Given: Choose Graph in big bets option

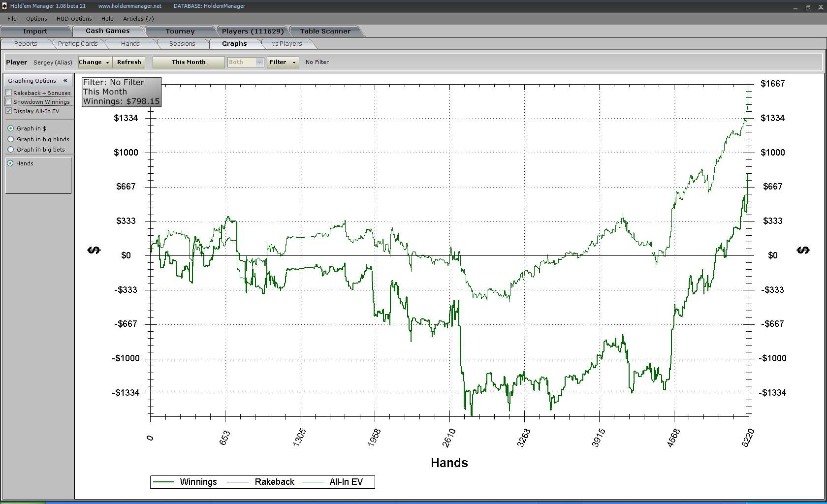Looking at the screenshot, I should tap(11, 150).
